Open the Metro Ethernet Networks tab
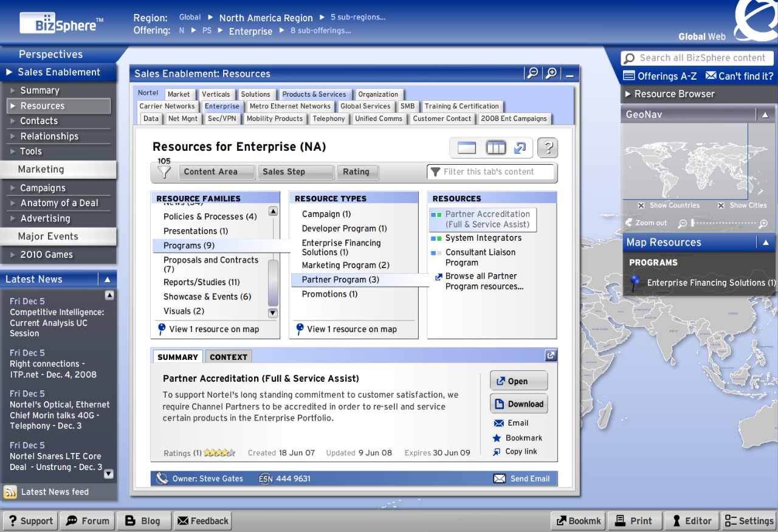Screen dimensions: 778x532 pos(290,106)
